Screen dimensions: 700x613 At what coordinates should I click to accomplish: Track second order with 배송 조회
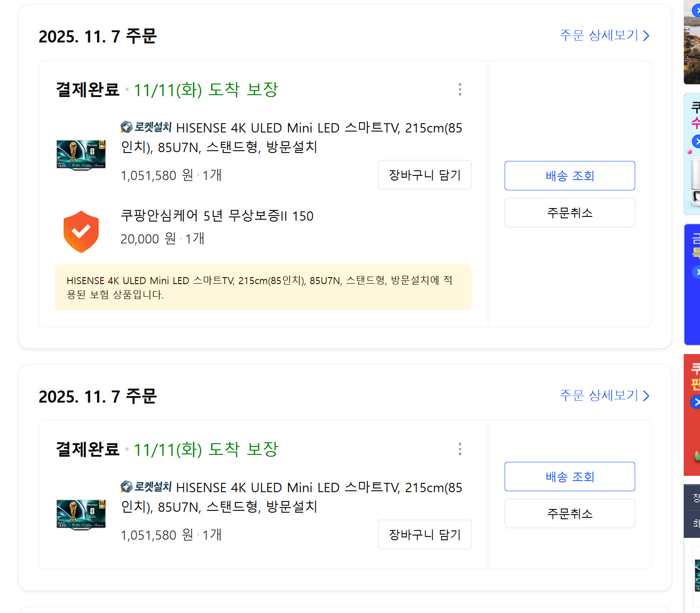tap(570, 477)
